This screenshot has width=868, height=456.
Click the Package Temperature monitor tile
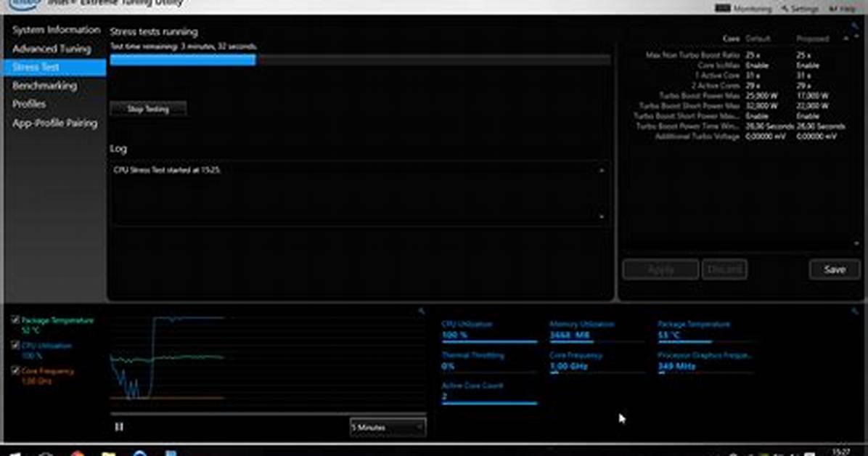(705, 330)
